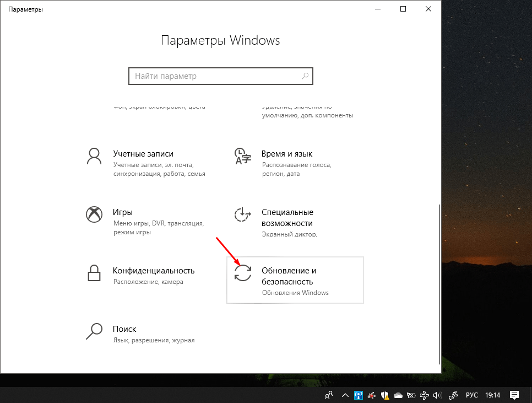Open the Windows Ink pen icon
This screenshot has height=403, width=532.
453,395
